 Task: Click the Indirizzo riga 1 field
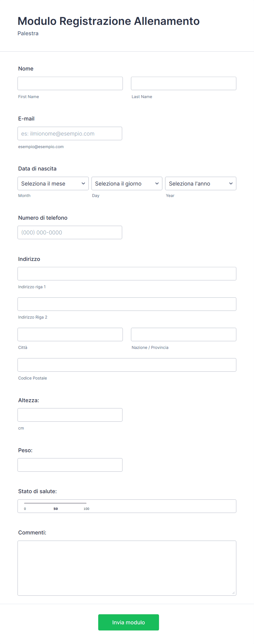pyautogui.click(x=127, y=274)
